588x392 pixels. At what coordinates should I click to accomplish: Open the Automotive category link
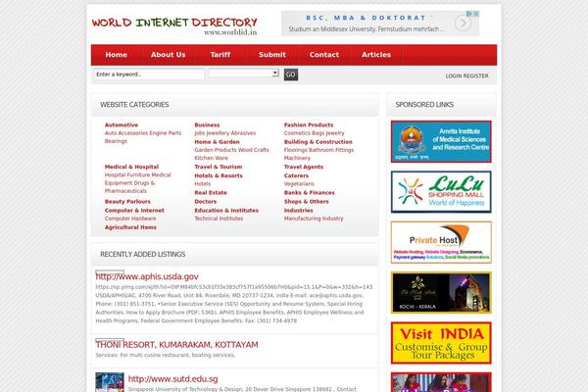(x=122, y=125)
